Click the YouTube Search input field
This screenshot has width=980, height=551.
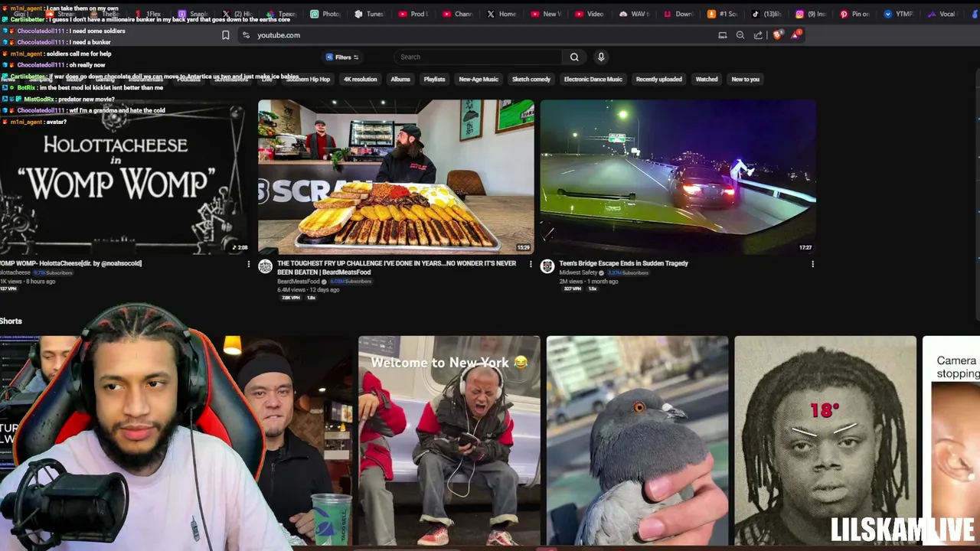click(479, 57)
